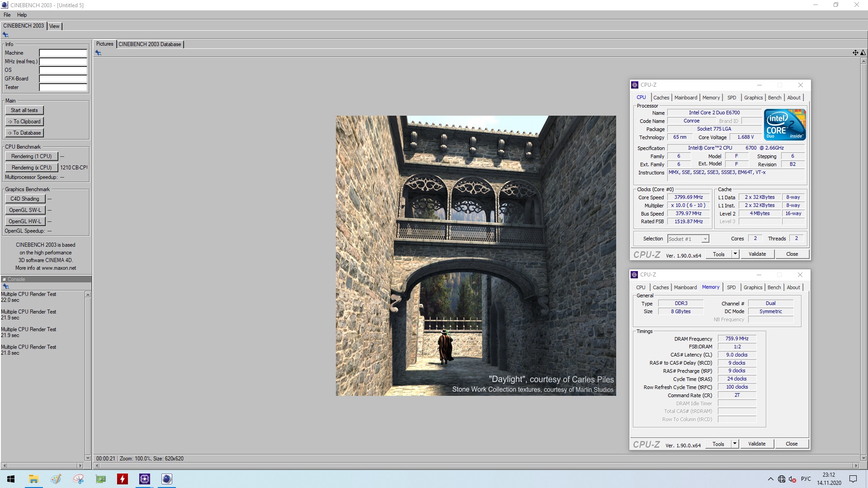Viewport: 868px width, 488px height.
Task: Click the Machine input field
Action: tap(63, 53)
